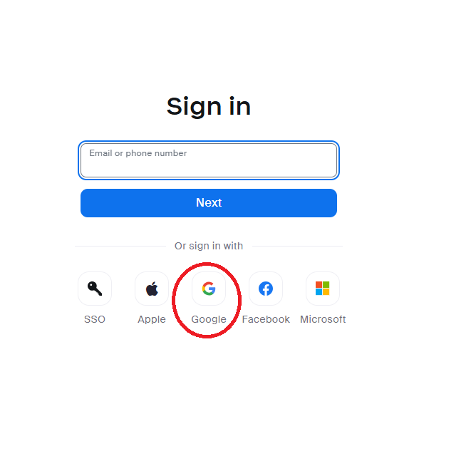
Task: Click the white 'Next' text on the button
Action: coord(209,203)
